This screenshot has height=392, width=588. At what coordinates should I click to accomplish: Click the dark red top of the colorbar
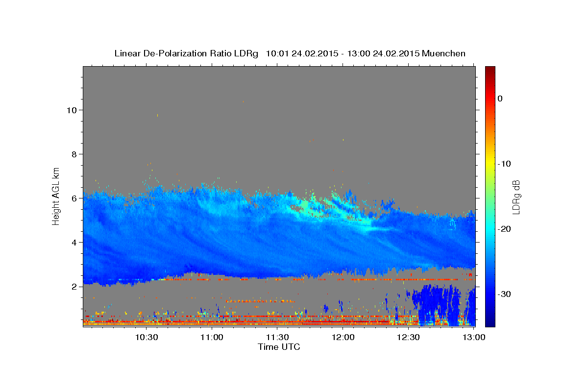point(490,71)
